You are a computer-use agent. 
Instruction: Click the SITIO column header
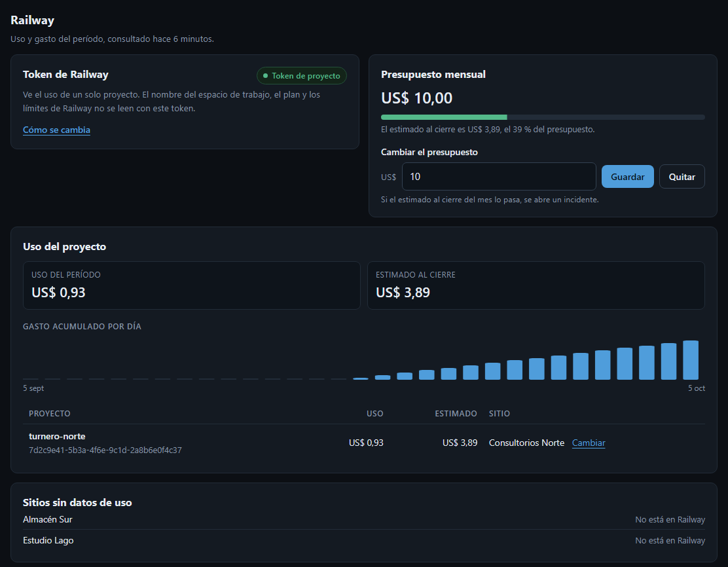(499, 413)
